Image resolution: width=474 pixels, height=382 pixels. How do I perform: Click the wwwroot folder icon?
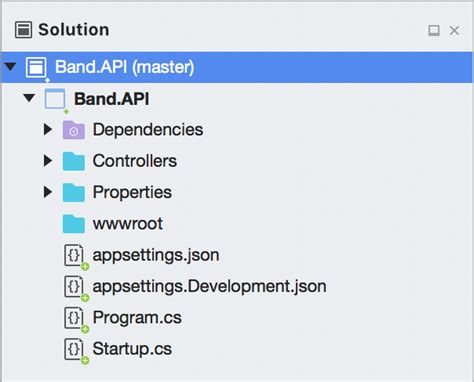click(x=73, y=224)
